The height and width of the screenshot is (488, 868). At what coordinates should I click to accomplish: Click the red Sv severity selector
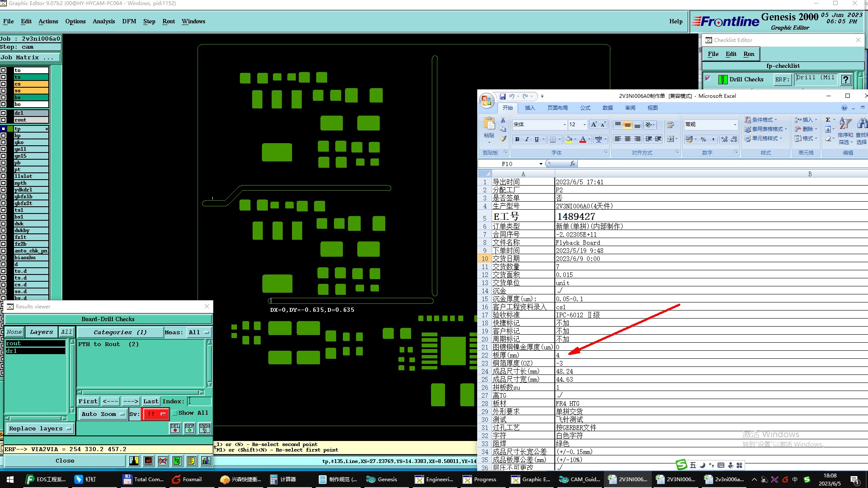coord(156,414)
